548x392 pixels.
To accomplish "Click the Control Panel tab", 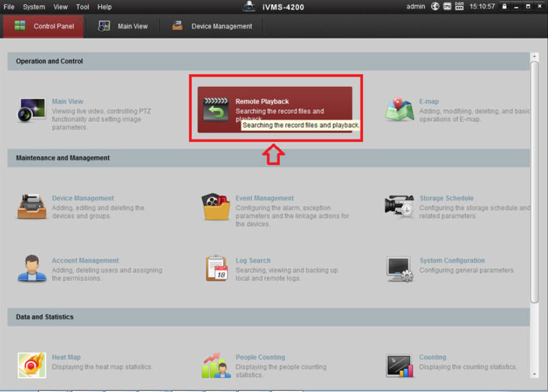I will click(x=44, y=26).
